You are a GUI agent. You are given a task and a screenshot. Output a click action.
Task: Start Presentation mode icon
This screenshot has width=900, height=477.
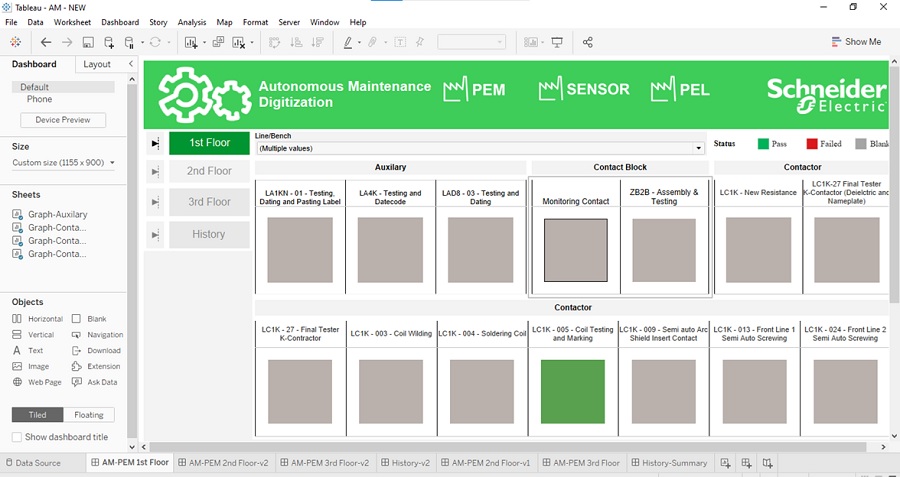pyautogui.click(x=557, y=42)
